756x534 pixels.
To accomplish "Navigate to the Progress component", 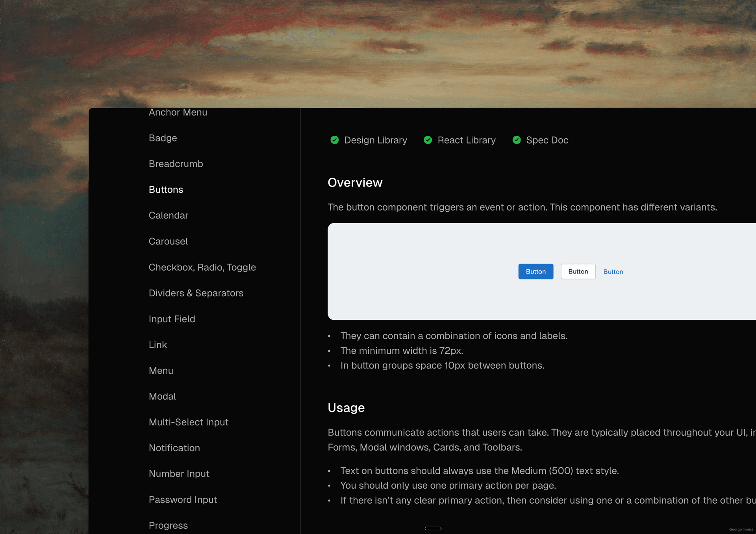I will tap(168, 525).
